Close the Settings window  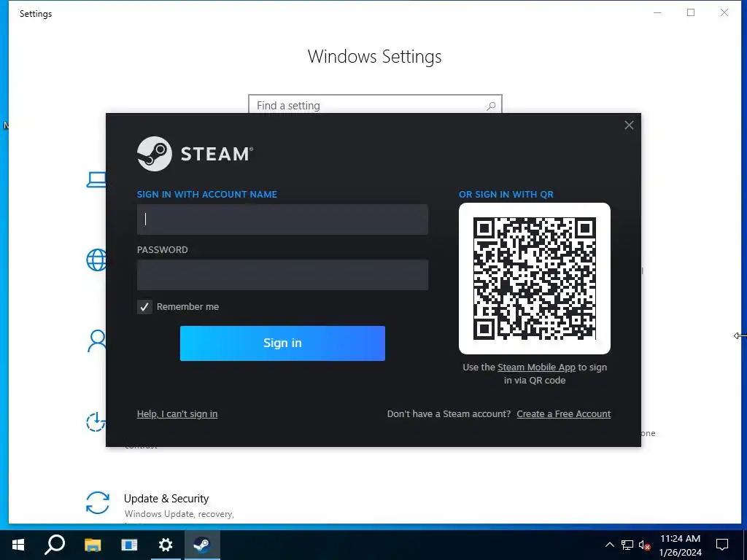point(724,13)
